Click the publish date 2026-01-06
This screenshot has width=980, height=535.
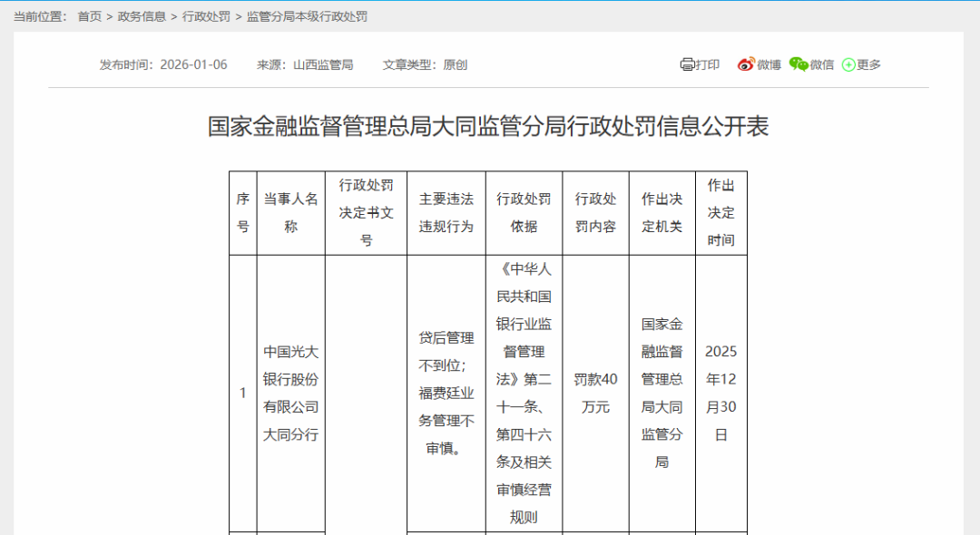click(x=193, y=64)
